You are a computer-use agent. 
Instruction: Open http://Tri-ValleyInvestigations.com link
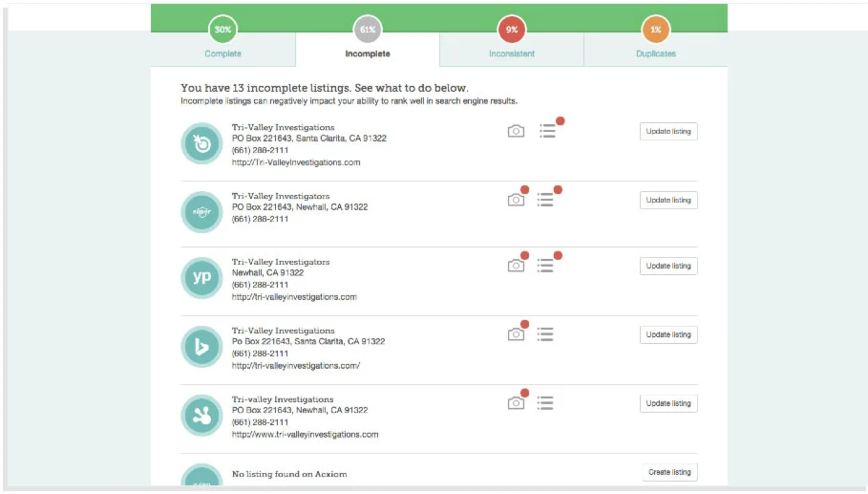click(x=296, y=162)
